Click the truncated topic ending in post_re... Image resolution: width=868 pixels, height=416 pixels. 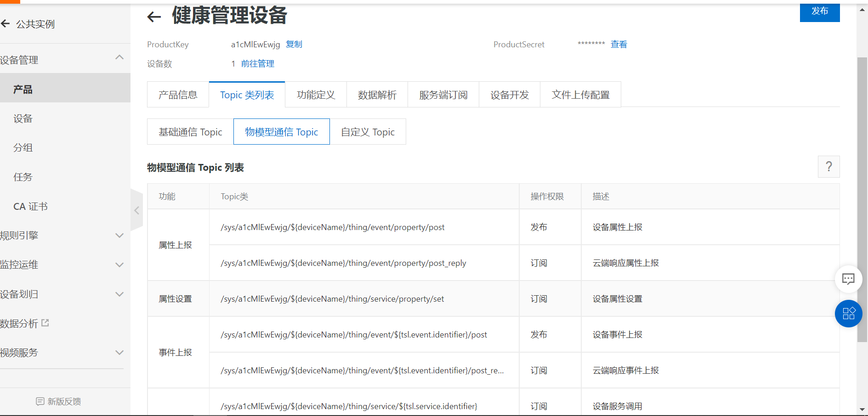362,371
